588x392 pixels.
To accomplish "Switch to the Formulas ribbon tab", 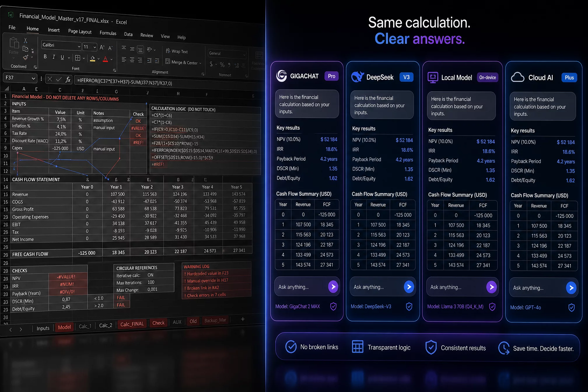I will click(108, 33).
